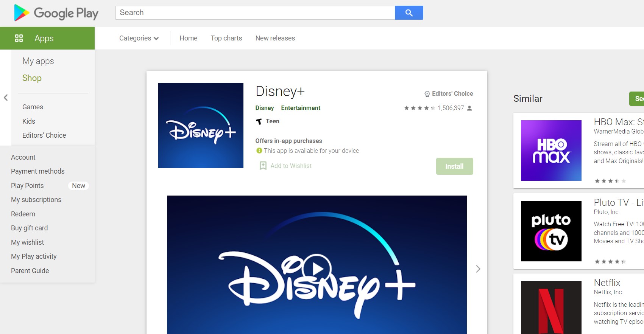Click the Pluto TV star rating
Viewport: 644px width, 334px height.
tap(610, 262)
